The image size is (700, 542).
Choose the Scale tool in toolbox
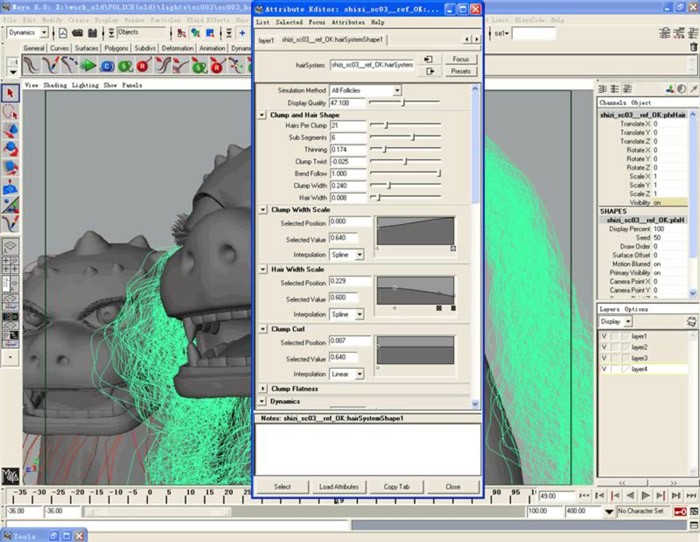pos(10,168)
